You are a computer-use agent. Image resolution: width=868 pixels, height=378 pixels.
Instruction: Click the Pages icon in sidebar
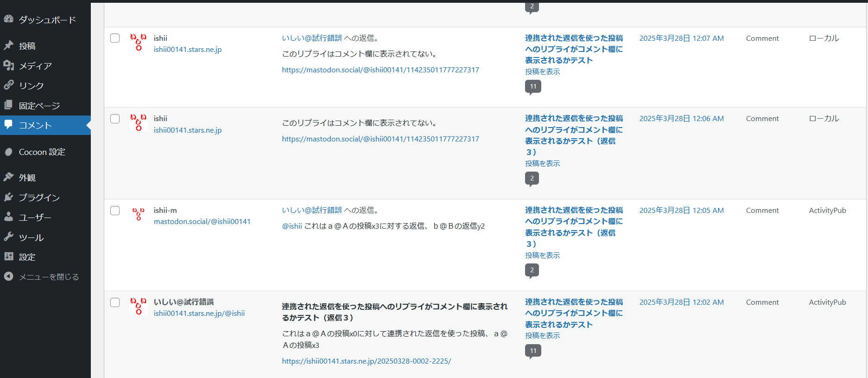9,105
